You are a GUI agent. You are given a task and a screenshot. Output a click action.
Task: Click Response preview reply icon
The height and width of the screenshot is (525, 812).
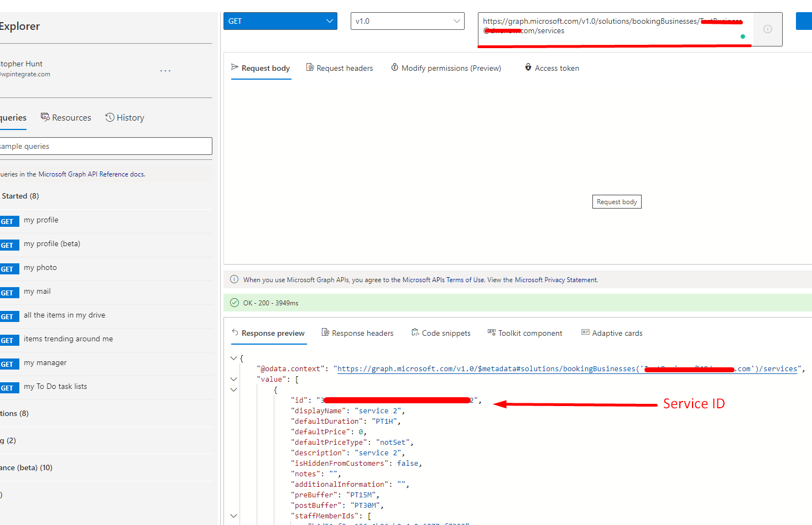[x=235, y=332]
